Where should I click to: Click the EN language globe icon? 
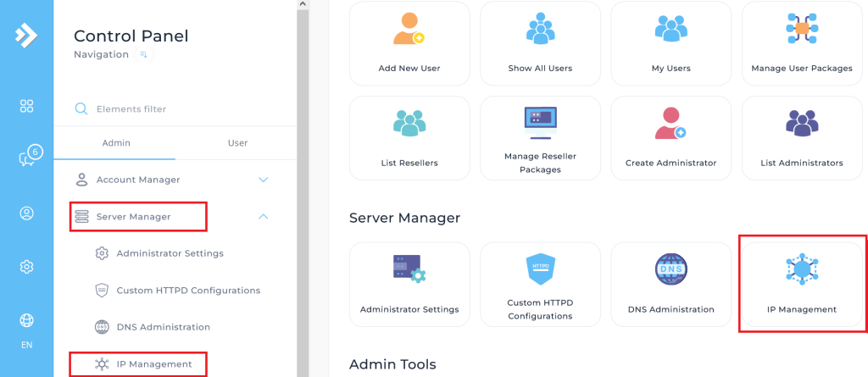(26, 320)
